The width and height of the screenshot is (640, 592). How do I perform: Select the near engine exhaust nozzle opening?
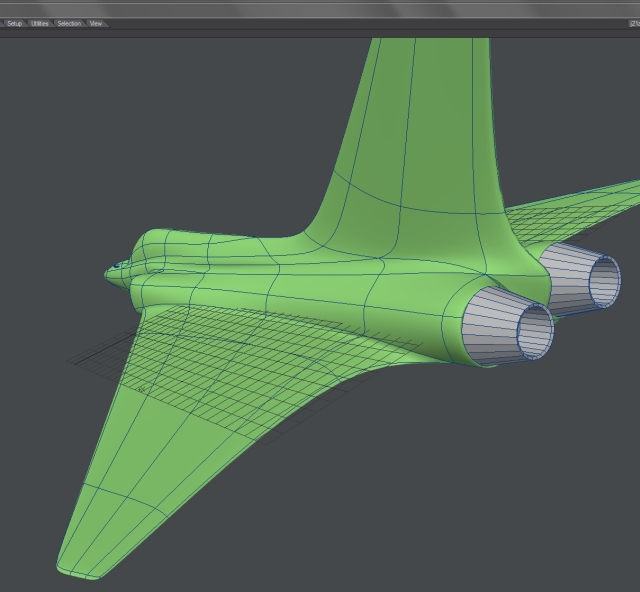tap(535, 330)
